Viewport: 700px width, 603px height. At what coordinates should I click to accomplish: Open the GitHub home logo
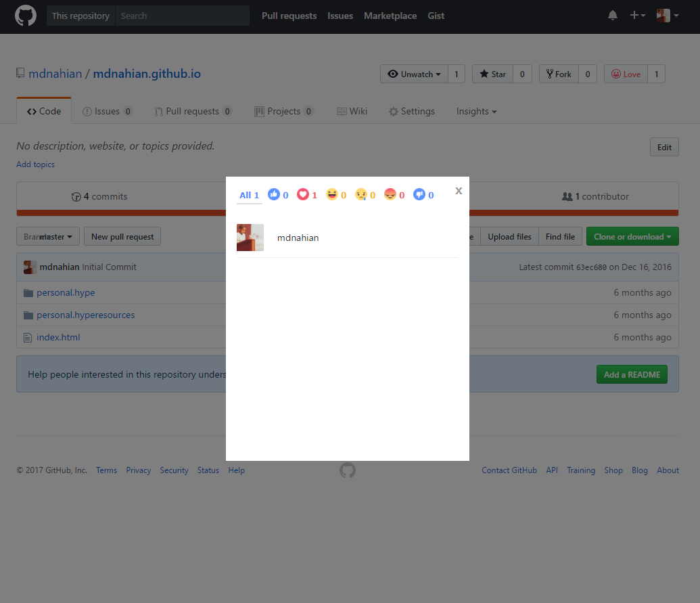point(26,16)
